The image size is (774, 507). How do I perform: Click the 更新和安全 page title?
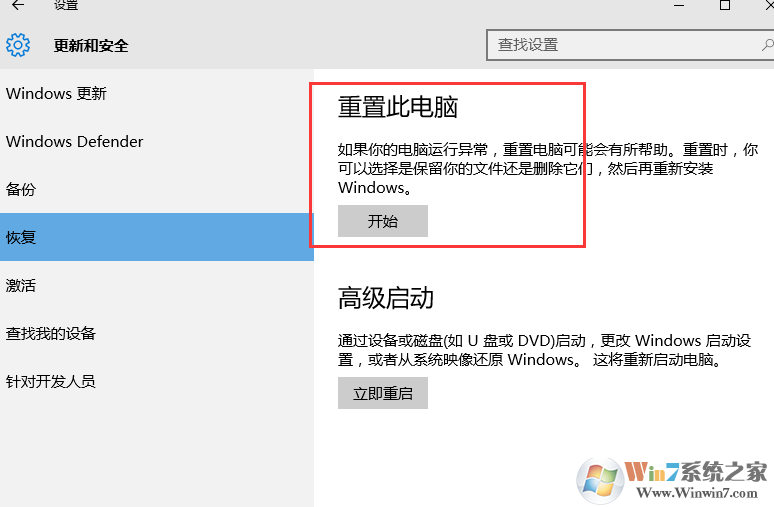pos(91,45)
